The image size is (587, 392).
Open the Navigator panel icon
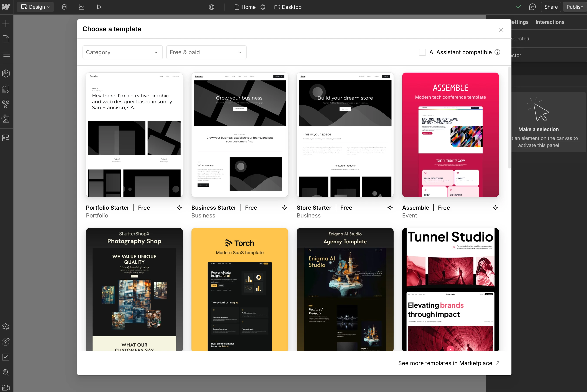click(x=6, y=54)
